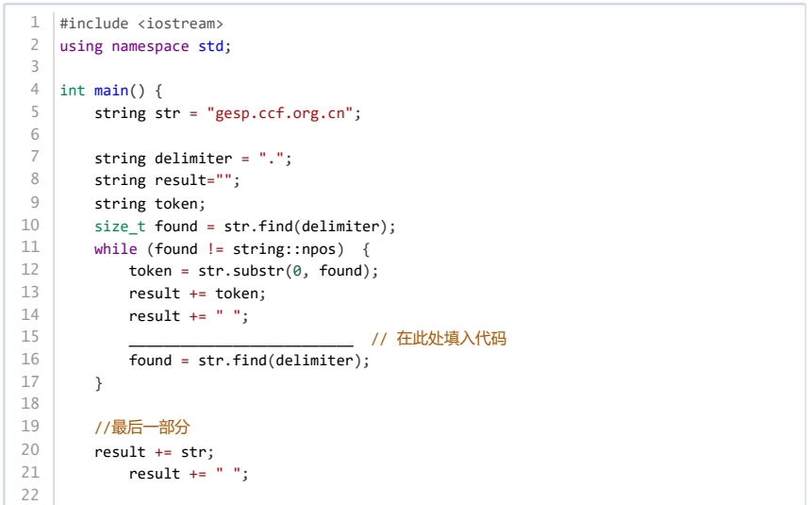Click line number 21 in the gutter
Screen dimensions: 812x505
30,472
